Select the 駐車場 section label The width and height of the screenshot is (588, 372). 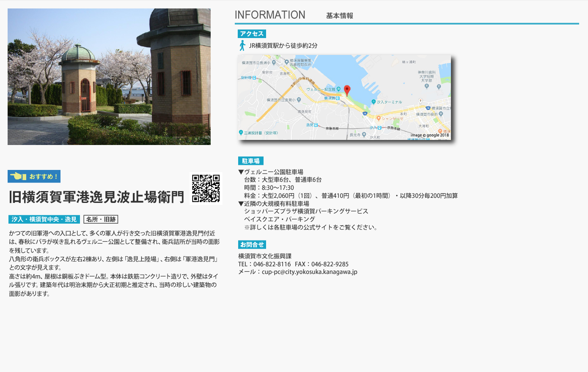[250, 161]
